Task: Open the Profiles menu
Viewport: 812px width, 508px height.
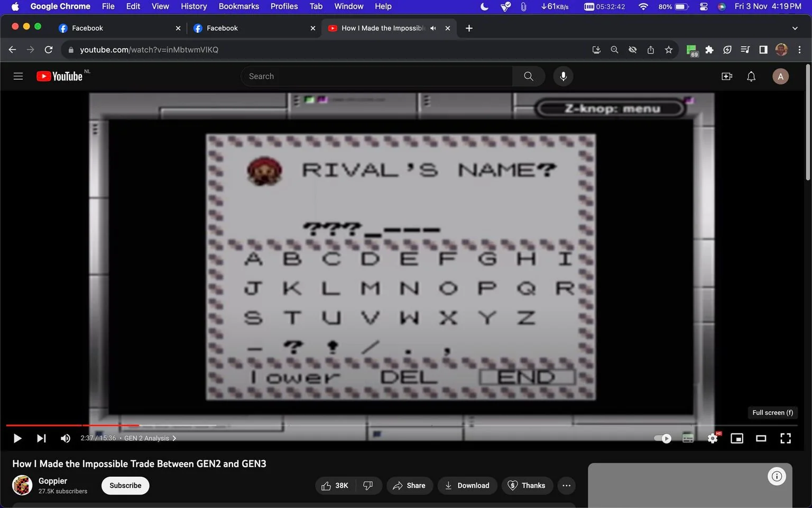Action: coord(284,6)
